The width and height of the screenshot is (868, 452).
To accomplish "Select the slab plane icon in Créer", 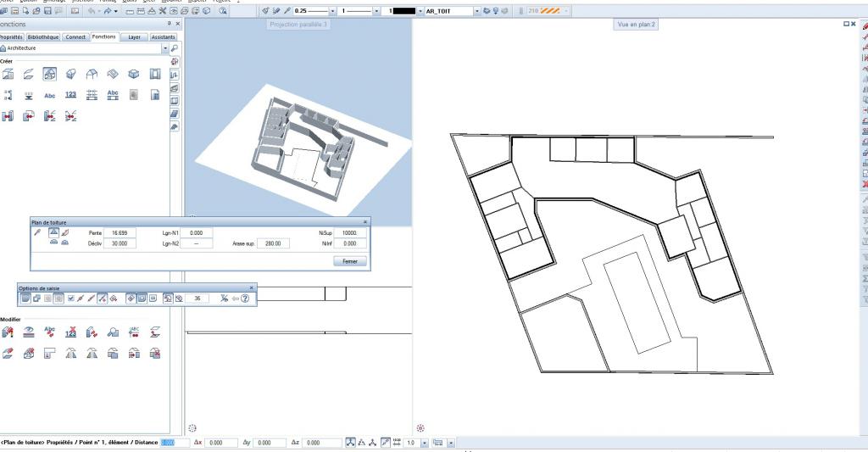I will (x=28, y=74).
